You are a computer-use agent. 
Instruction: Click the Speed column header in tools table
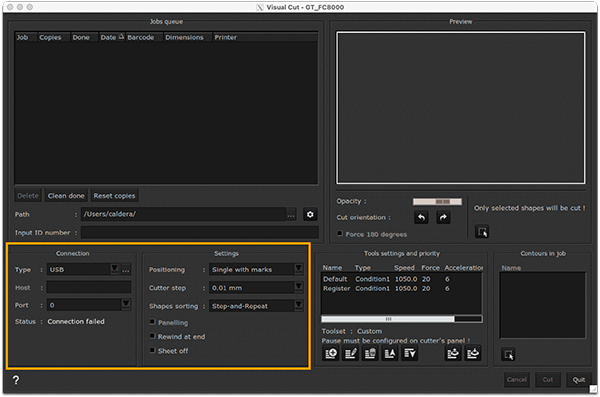pos(404,267)
